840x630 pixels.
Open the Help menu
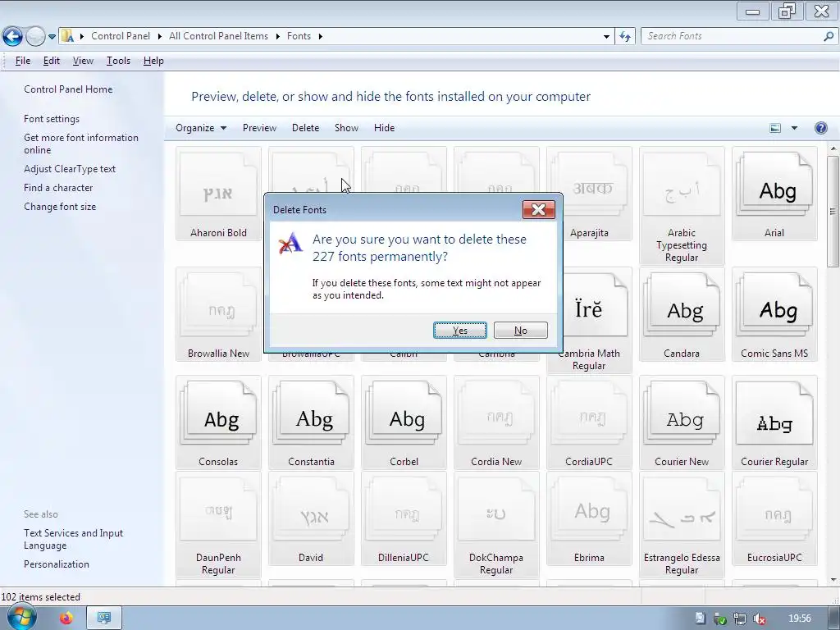click(x=153, y=61)
